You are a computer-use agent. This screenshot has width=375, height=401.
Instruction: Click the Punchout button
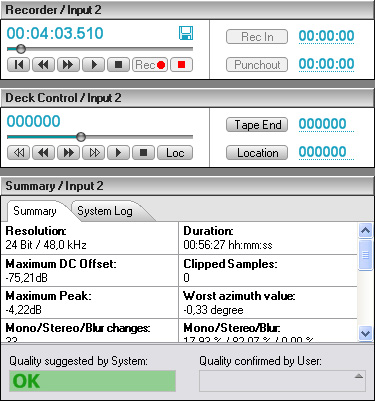coord(257,65)
